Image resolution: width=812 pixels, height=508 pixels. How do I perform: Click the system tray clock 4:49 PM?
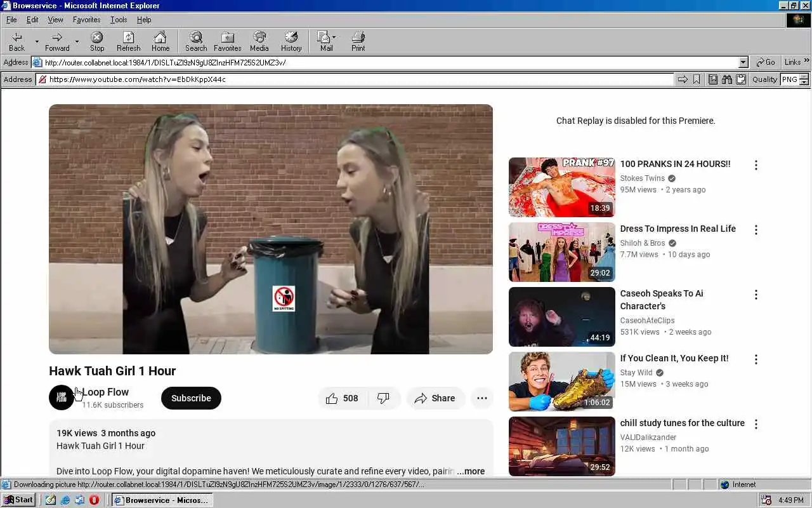[x=790, y=500]
